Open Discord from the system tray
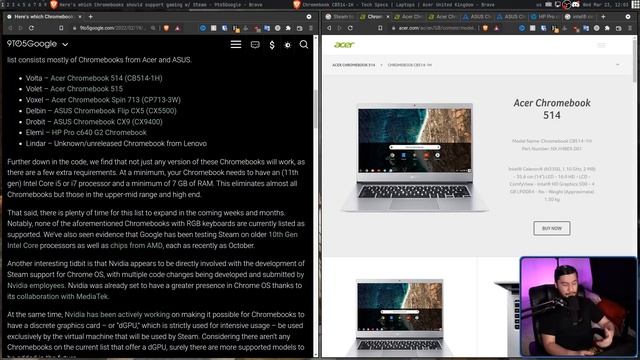 coord(576,4)
